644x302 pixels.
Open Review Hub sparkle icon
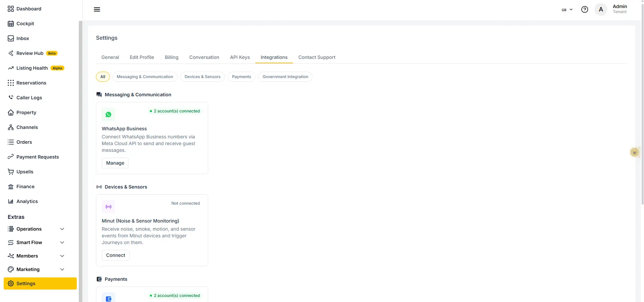[x=11, y=53]
